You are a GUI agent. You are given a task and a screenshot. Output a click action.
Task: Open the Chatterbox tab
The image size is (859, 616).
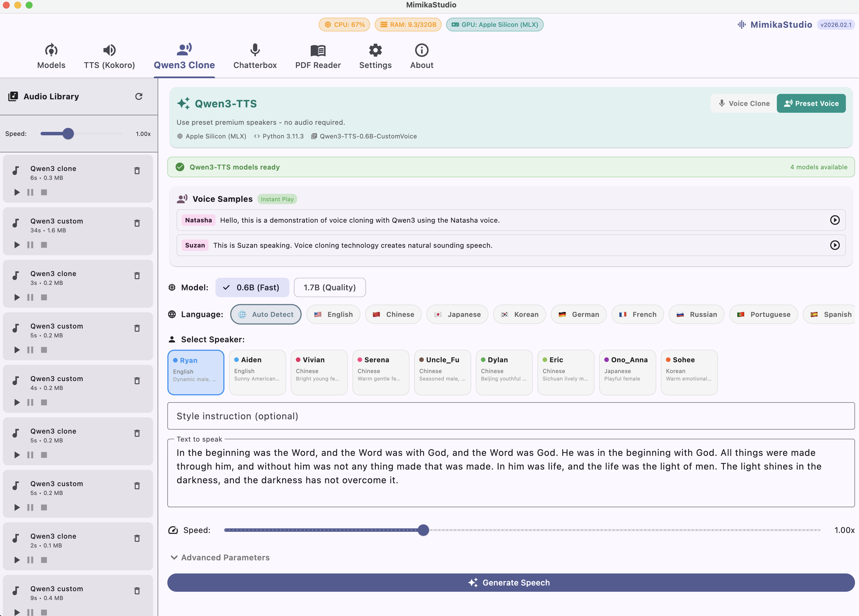[x=255, y=57]
